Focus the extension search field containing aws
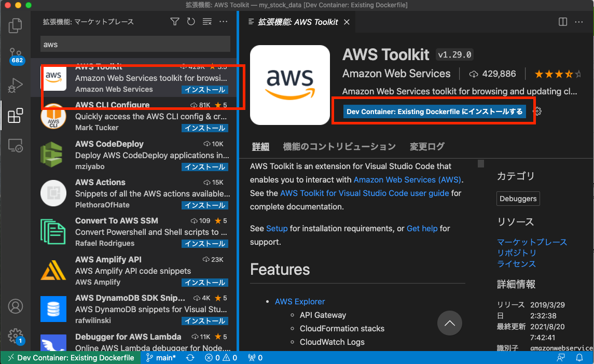594x364 pixels. click(x=135, y=44)
